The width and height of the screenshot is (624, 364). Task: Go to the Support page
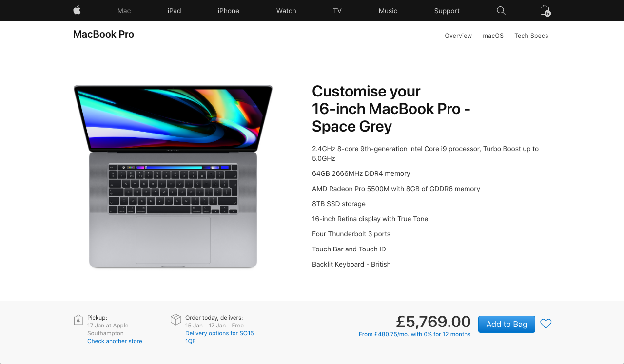click(447, 11)
